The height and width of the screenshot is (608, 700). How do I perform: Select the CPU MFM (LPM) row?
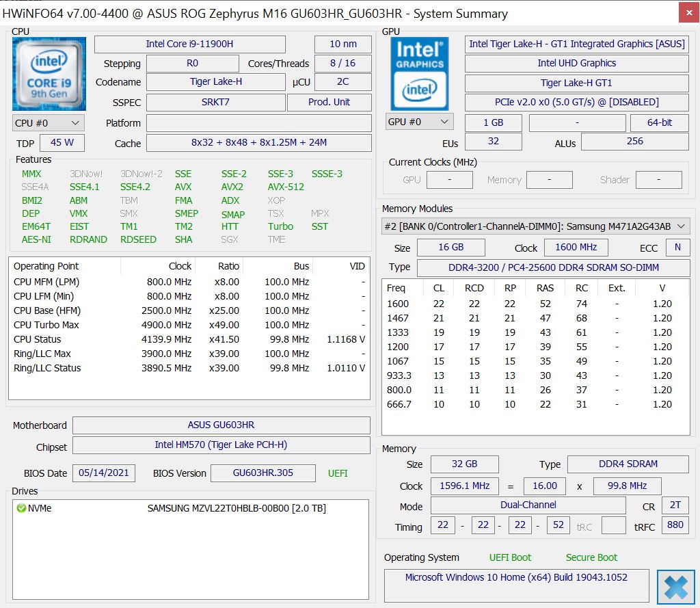point(189,282)
